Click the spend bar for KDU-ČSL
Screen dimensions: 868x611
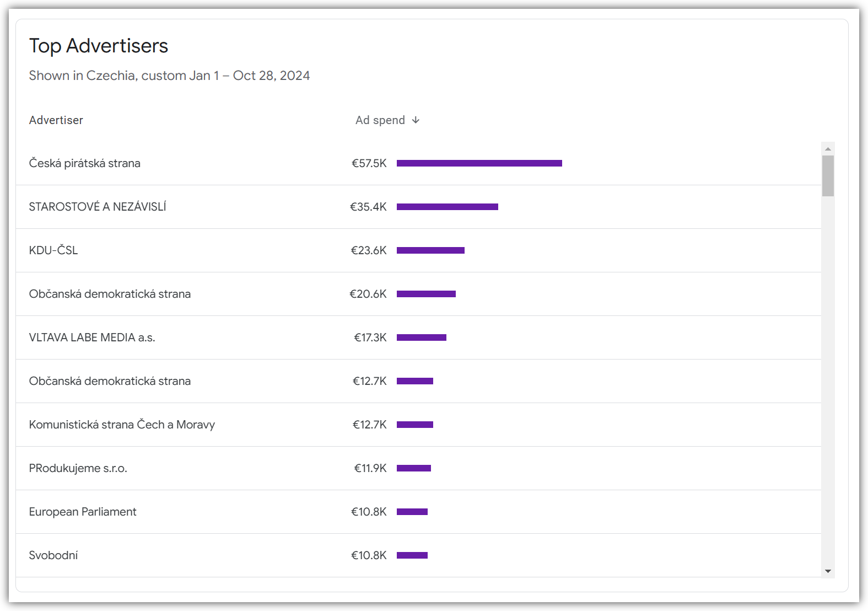430,250
